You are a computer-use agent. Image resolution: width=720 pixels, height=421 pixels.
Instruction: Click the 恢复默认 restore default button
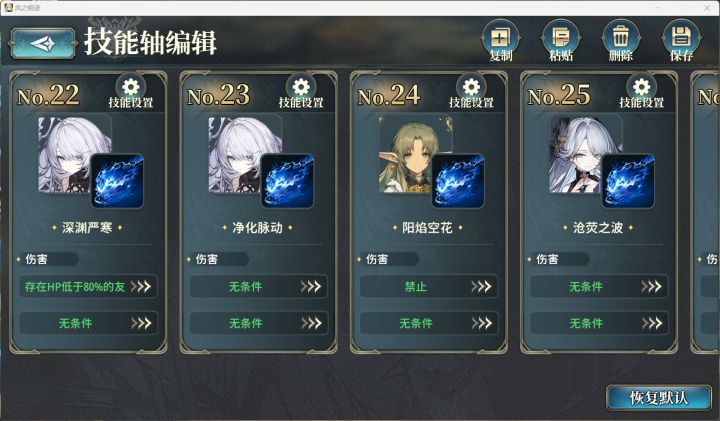(x=658, y=398)
